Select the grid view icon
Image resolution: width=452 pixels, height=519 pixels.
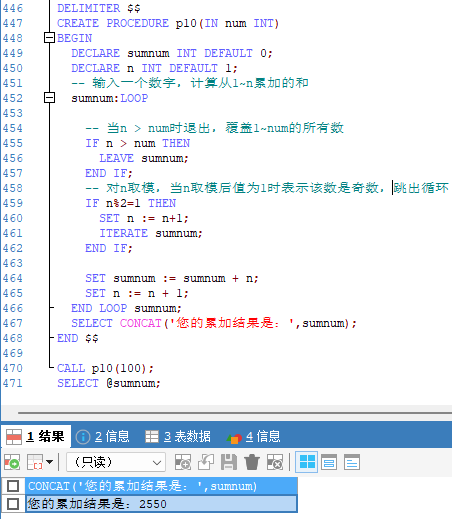coord(307,462)
